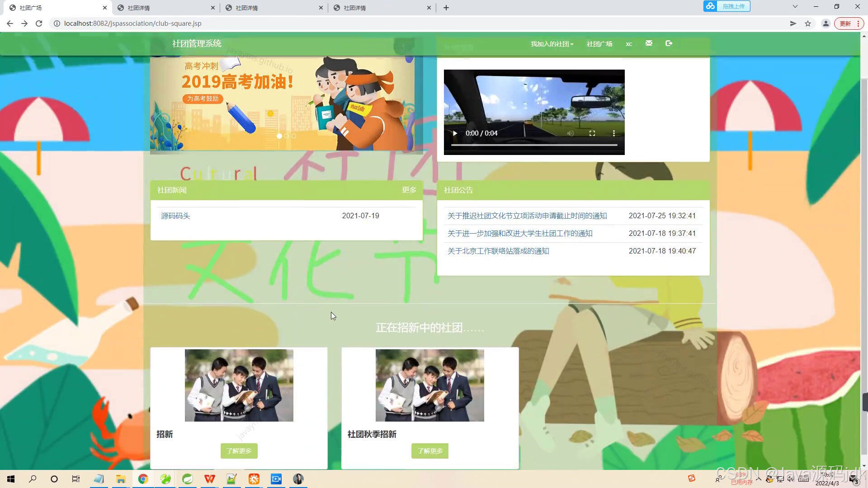This screenshot has width=868, height=488.
Task: Open the message envelope icon in the navbar
Action: [648, 43]
